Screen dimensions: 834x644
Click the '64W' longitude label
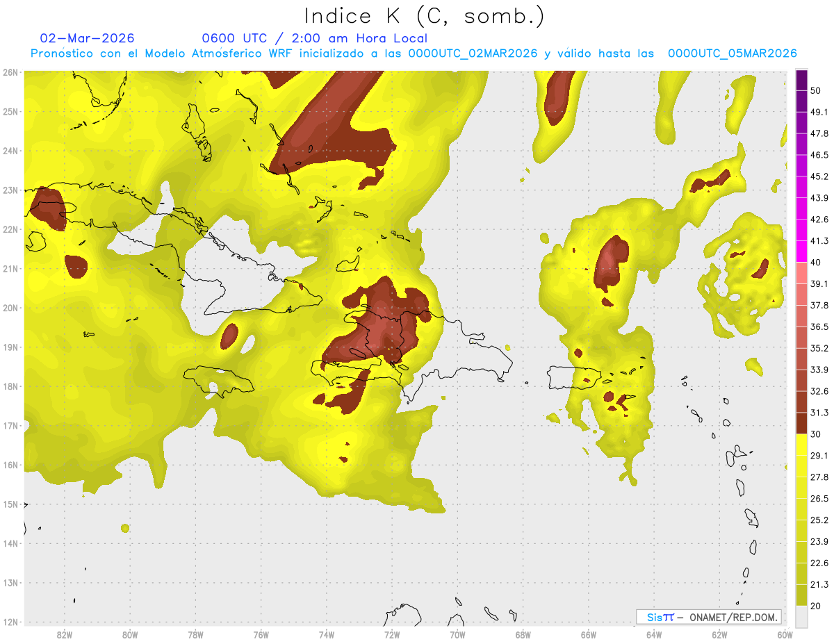click(x=654, y=634)
